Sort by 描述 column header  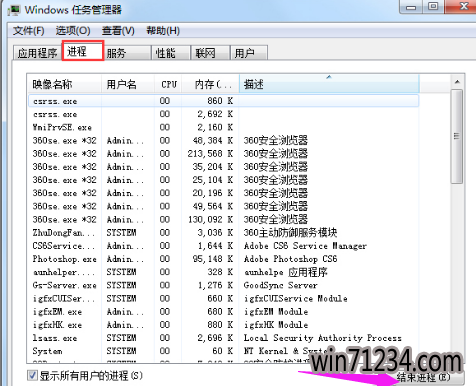point(329,84)
